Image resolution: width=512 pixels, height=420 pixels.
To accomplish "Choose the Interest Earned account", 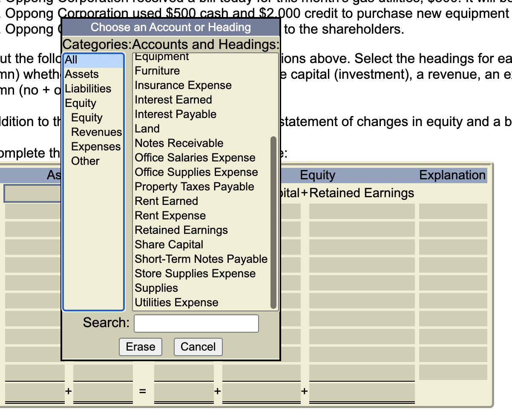I will click(202, 100).
